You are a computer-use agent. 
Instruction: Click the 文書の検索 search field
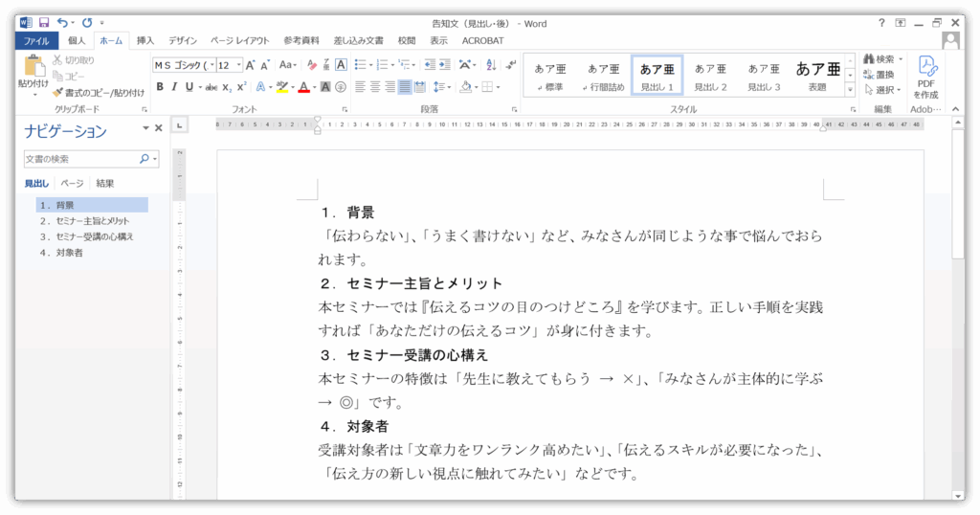pyautogui.click(x=81, y=159)
